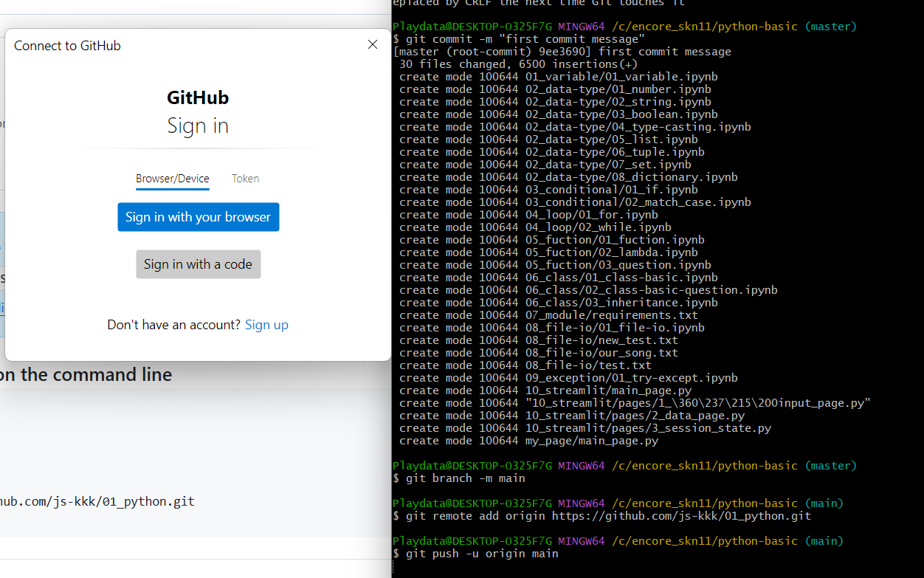924x578 pixels.
Task: Click the 05_fuction/01_fuction.ipynb line
Action: click(x=552, y=240)
